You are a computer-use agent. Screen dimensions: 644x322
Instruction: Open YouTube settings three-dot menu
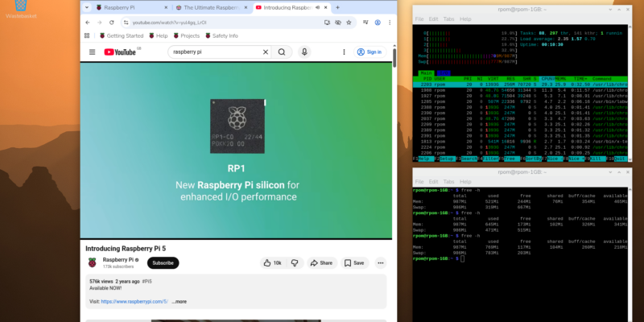[345, 52]
